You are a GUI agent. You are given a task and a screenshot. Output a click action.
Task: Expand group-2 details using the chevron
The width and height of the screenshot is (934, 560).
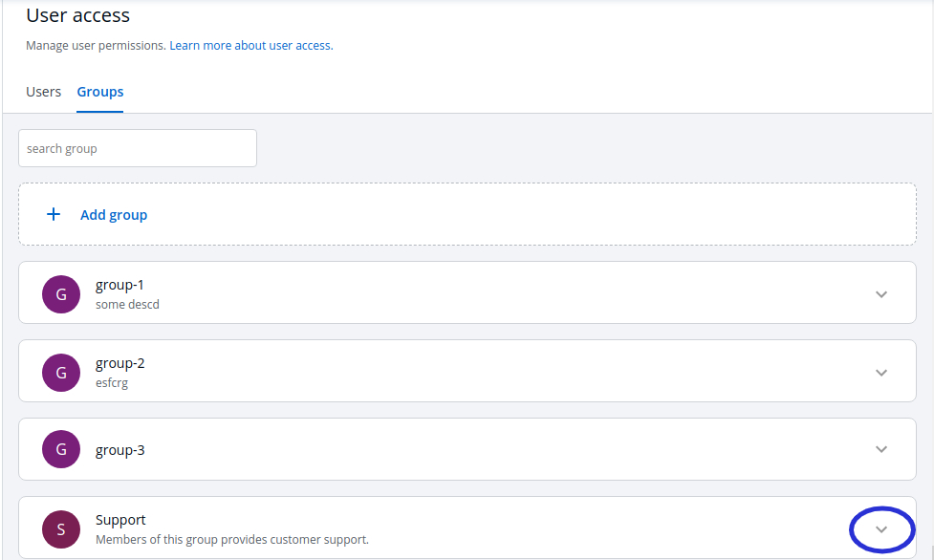tap(881, 373)
